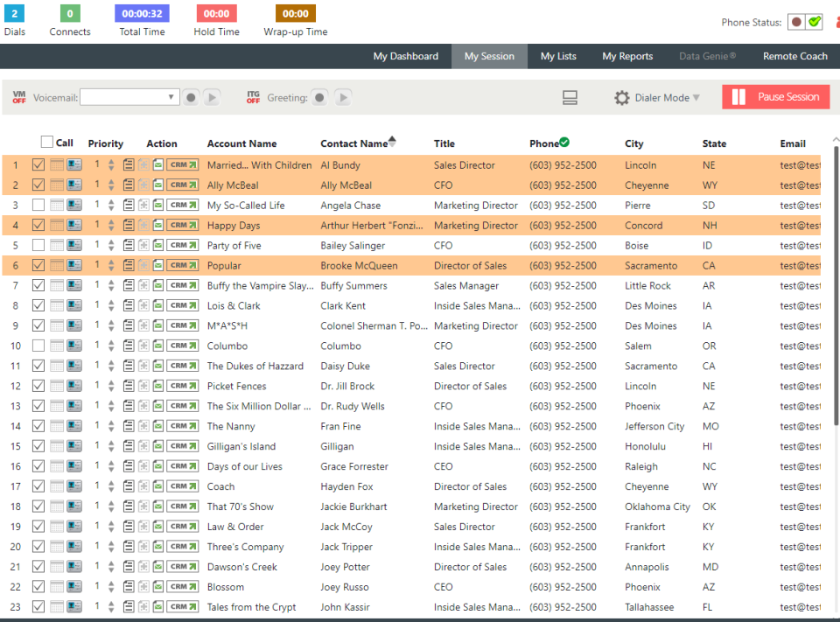This screenshot has height=622, width=840.
Task: Record a voicemail with the Voicemail record button
Action: pos(191,97)
